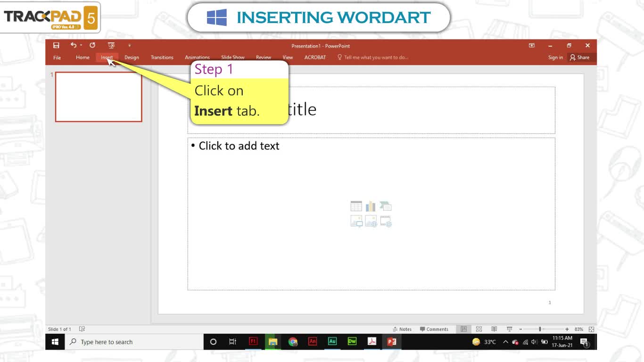Click the zoom slider handle
The image size is (644, 362).
540,329
